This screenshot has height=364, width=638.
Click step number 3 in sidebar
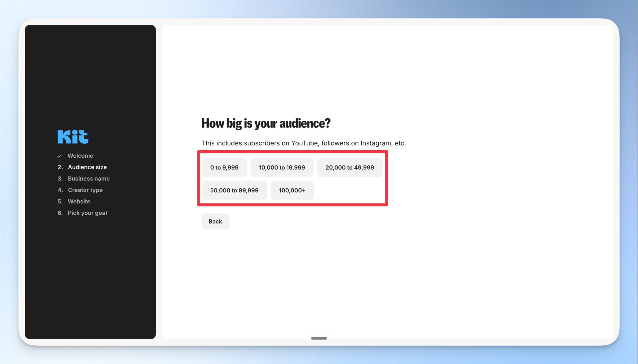coord(60,179)
